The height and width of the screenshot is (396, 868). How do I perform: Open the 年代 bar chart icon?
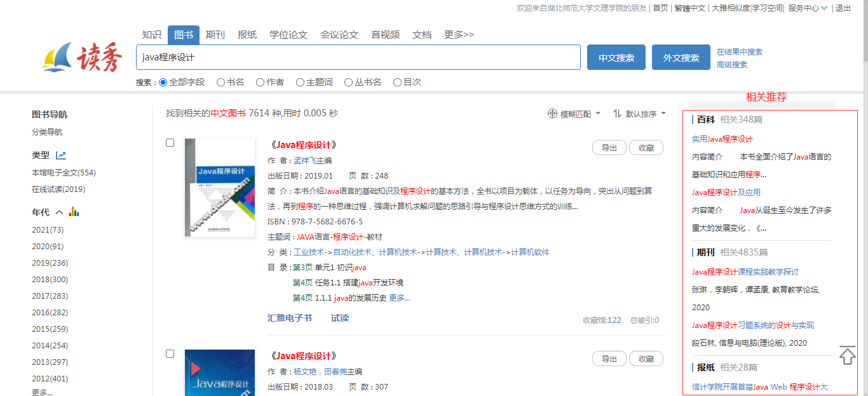(74, 212)
